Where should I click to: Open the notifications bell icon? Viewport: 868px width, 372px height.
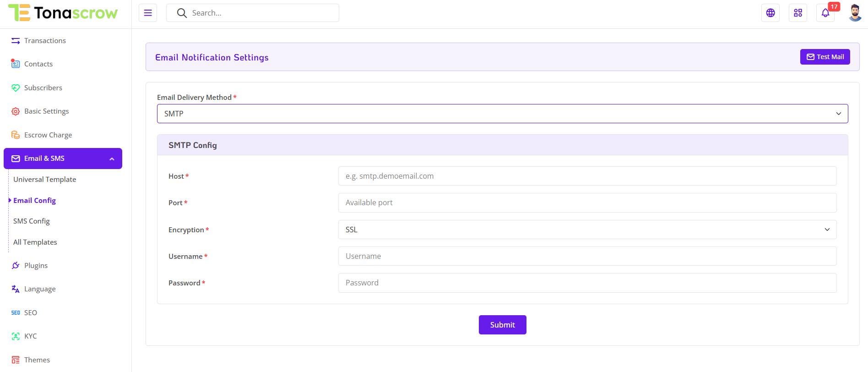tap(825, 13)
